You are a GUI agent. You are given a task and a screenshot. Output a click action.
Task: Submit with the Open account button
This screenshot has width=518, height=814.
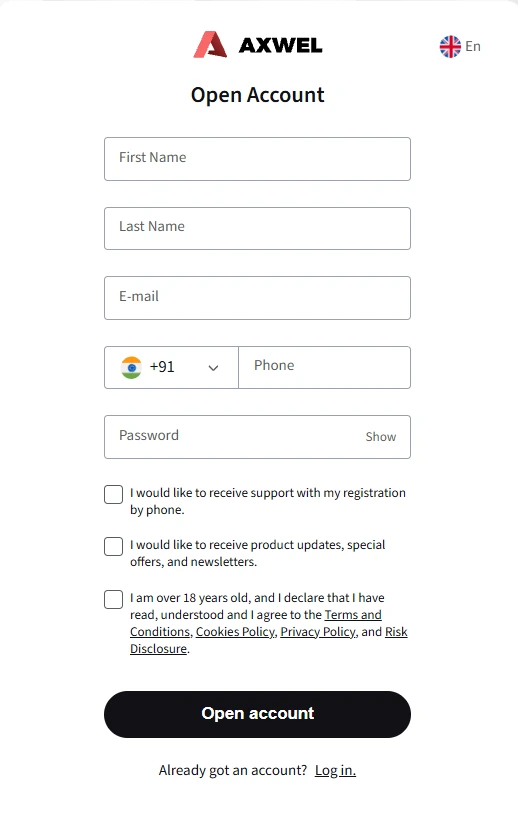[257, 714]
